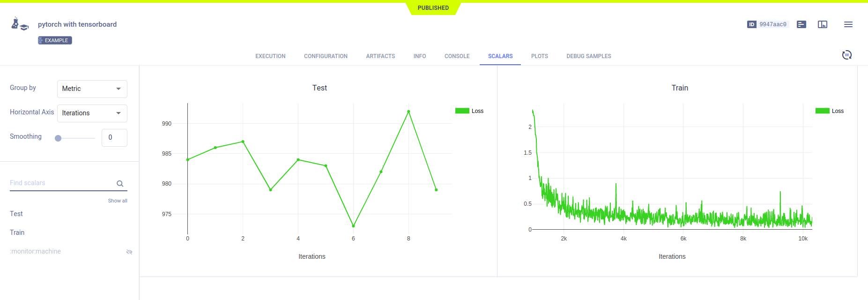
Task: Toggle Loss series in Train chart legend
Action: click(x=830, y=111)
